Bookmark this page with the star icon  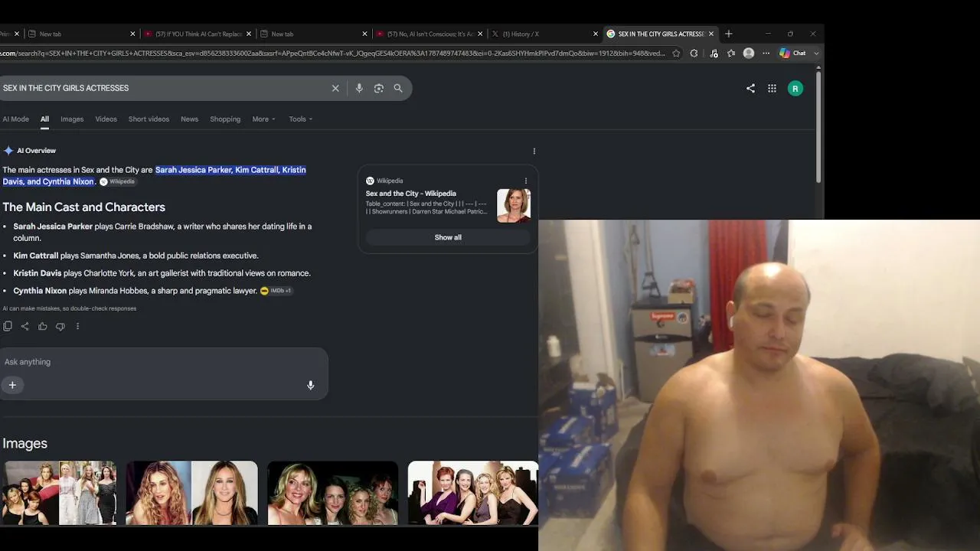pyautogui.click(x=676, y=54)
